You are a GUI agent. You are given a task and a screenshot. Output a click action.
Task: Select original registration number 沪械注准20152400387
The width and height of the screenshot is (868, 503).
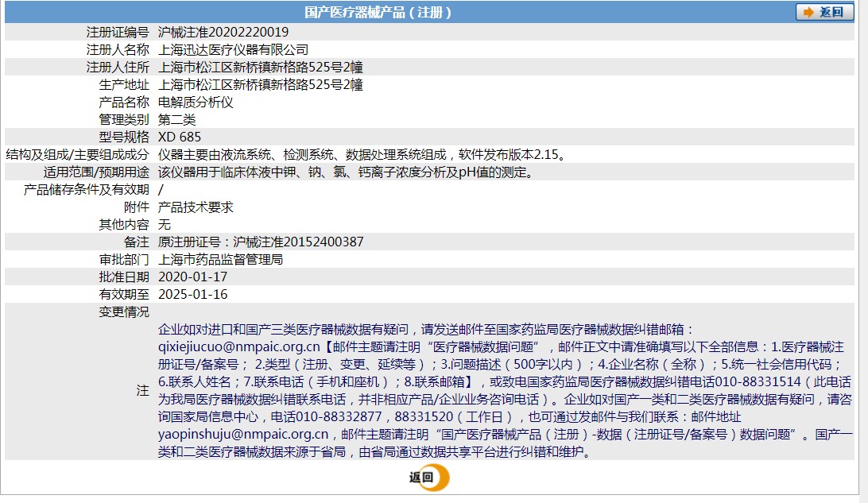click(x=298, y=242)
